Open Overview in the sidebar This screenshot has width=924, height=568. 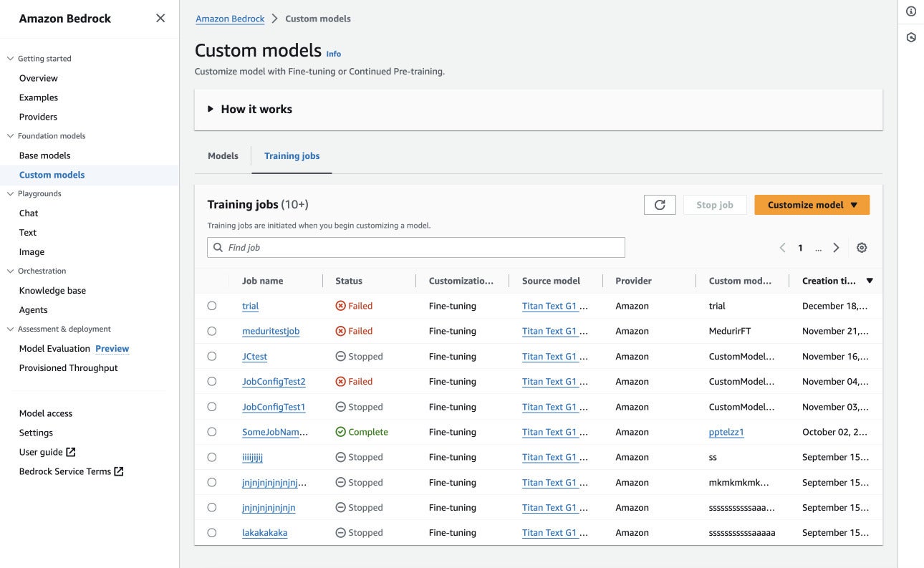[x=39, y=78]
